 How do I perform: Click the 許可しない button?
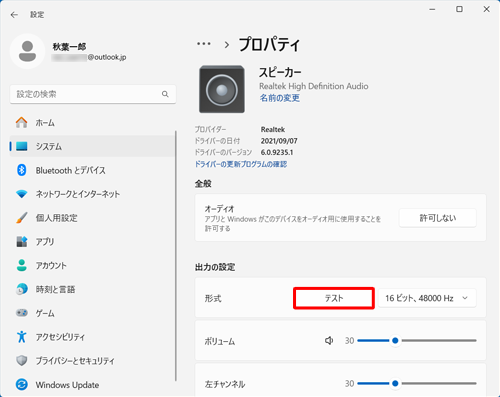point(438,218)
